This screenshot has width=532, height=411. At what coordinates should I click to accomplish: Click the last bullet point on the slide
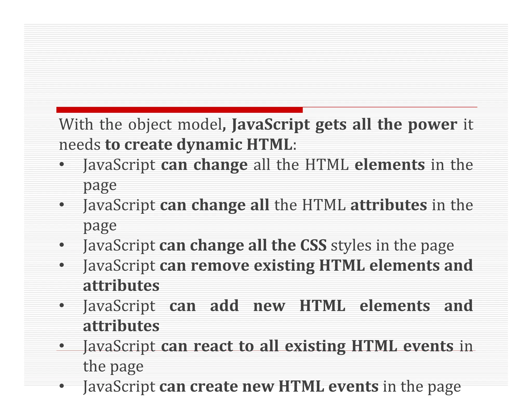click(x=62, y=386)
